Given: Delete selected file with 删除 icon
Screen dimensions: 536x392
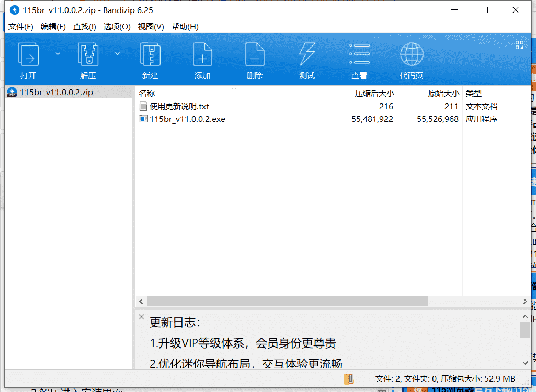Looking at the screenshot, I should click(x=255, y=61).
